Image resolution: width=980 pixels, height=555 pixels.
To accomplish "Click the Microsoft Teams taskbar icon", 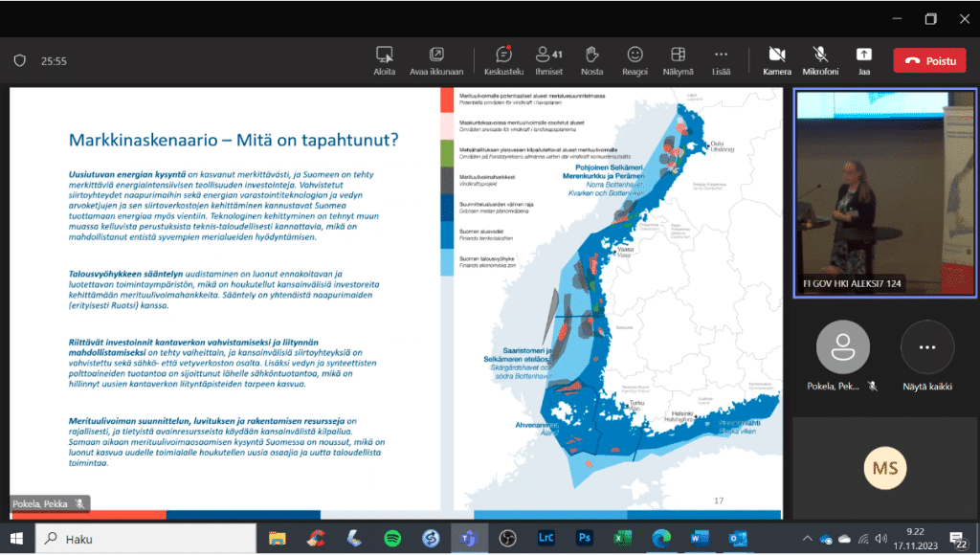I will coord(469,539).
